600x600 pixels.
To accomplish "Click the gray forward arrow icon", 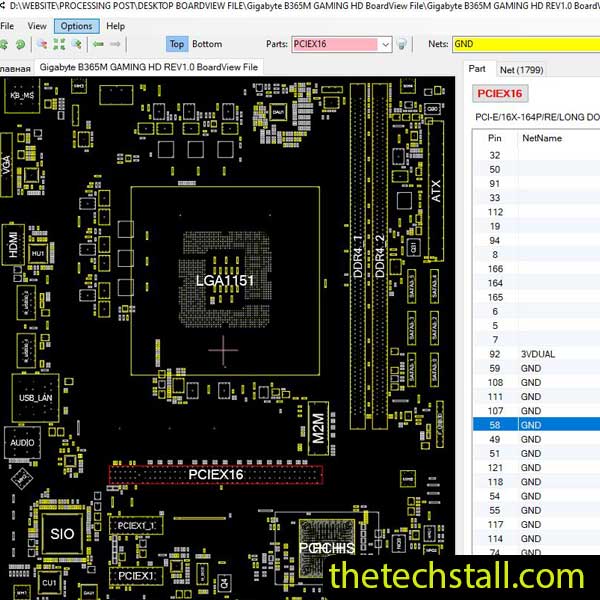I will tap(115, 44).
